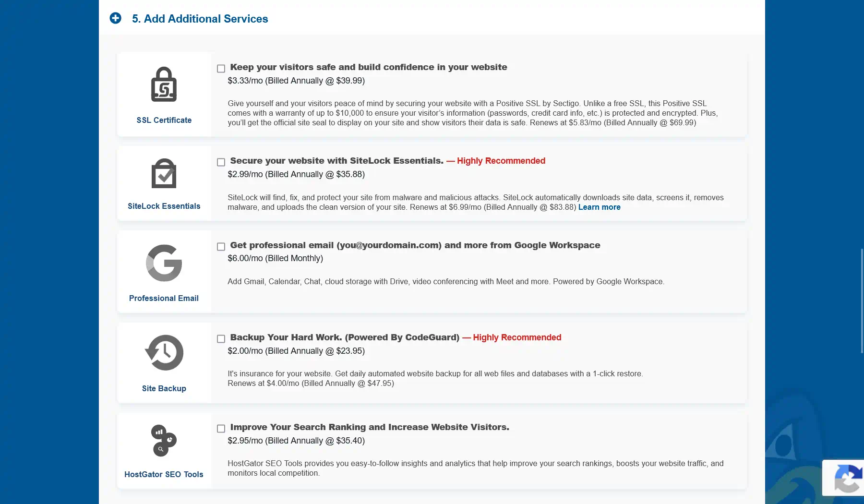
Task: Click the 'SiteLock Essentials' label
Action: point(164,206)
